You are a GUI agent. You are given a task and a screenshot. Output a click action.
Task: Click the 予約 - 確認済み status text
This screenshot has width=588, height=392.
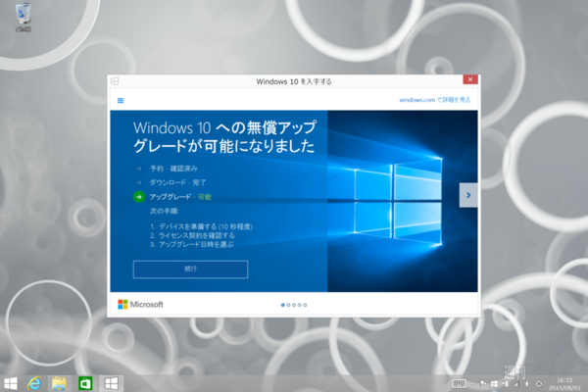(173, 169)
